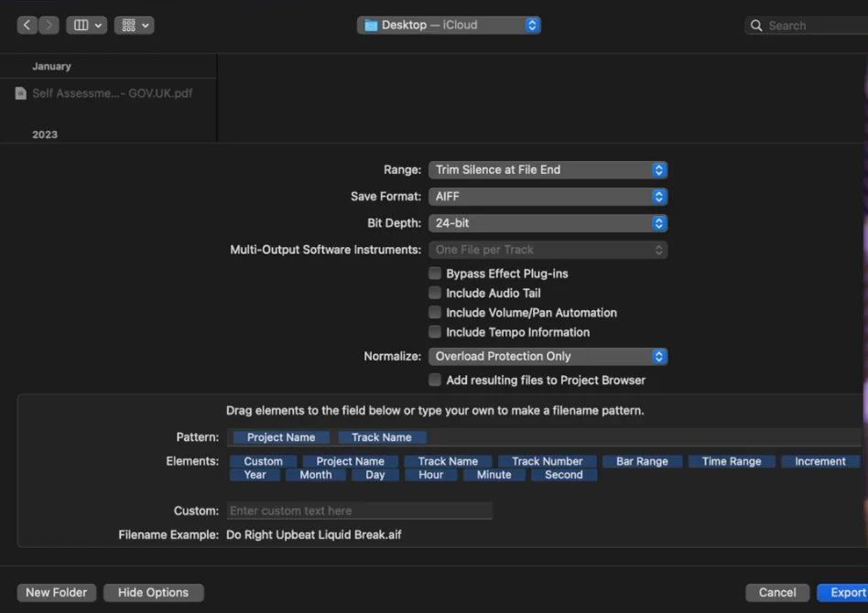Select the Year element token
The width and height of the screenshot is (868, 613).
click(255, 475)
